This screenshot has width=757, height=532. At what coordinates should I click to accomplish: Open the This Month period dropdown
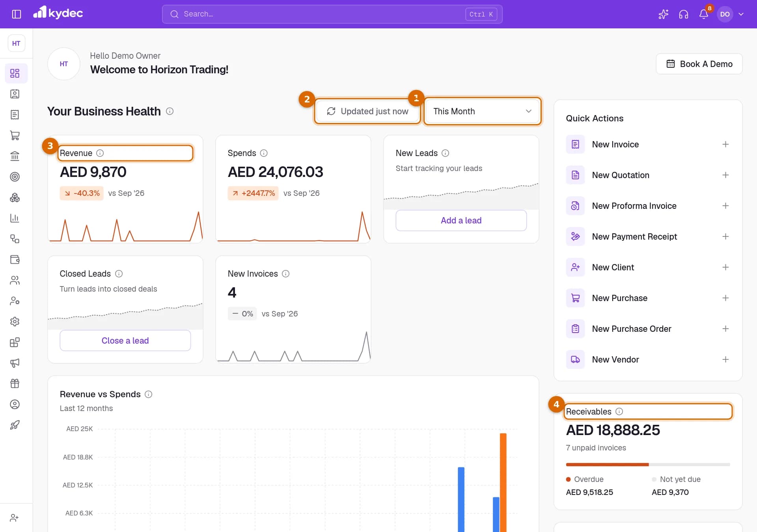tap(482, 112)
